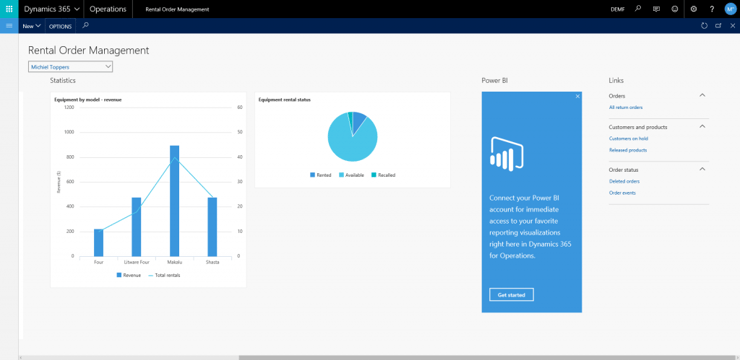The height and width of the screenshot is (360, 740).
Task: Collapse the Orders links section
Action: tap(702, 95)
